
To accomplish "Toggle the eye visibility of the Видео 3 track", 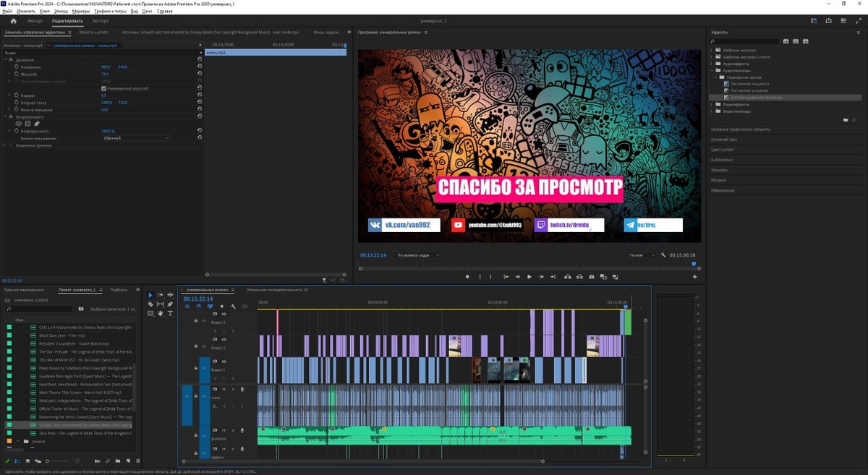I will coord(224,314).
